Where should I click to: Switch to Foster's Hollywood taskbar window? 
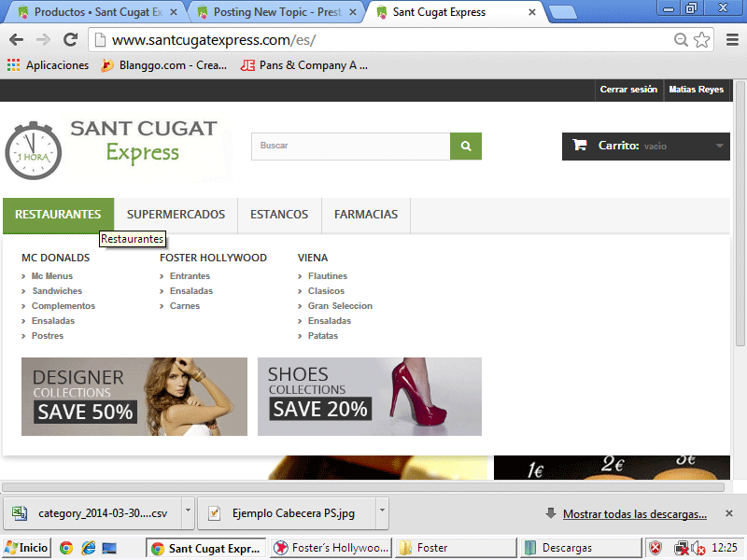tap(331, 548)
